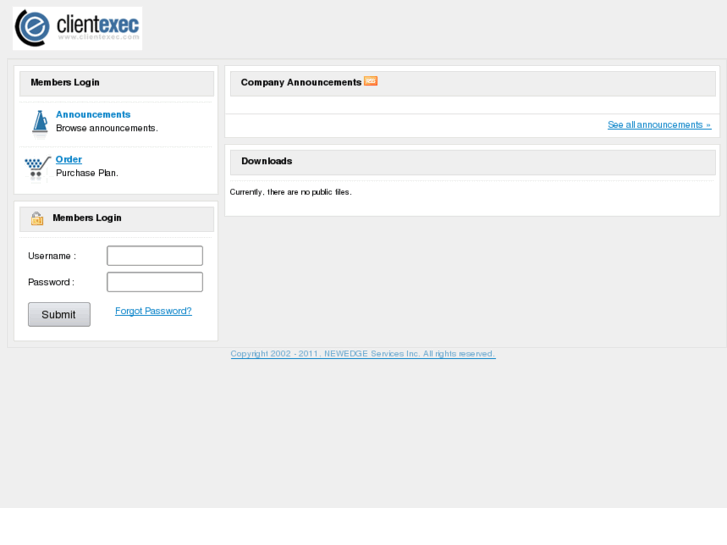Screen dimensions: 727x545
Task: Focus the Username input field
Action: 155,256
